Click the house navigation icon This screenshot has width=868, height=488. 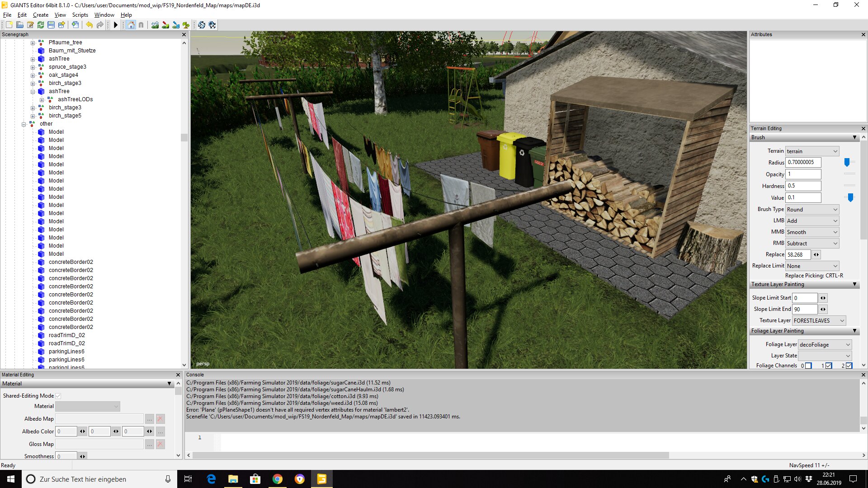(131, 25)
